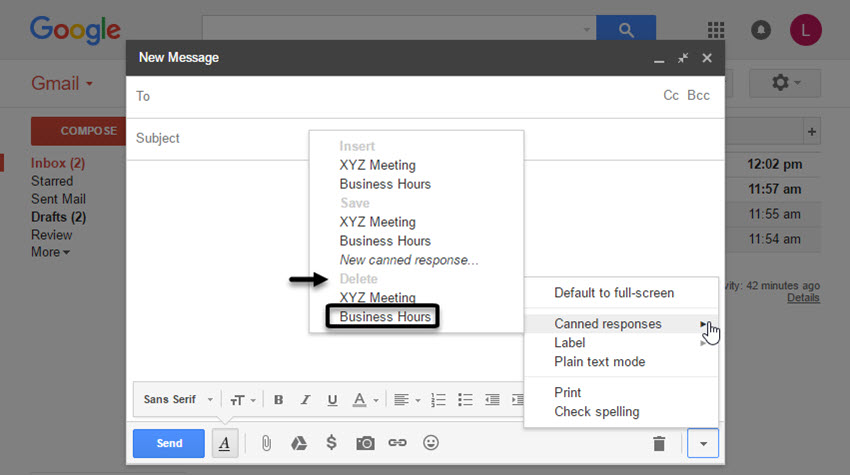
Task: Click the COMPOSE button
Action: click(x=78, y=131)
